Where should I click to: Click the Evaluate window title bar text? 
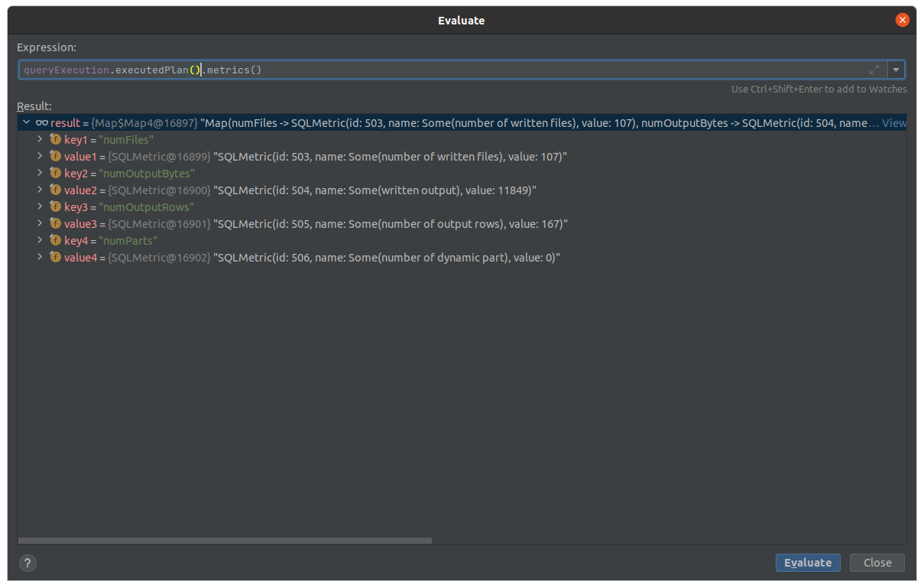462,21
